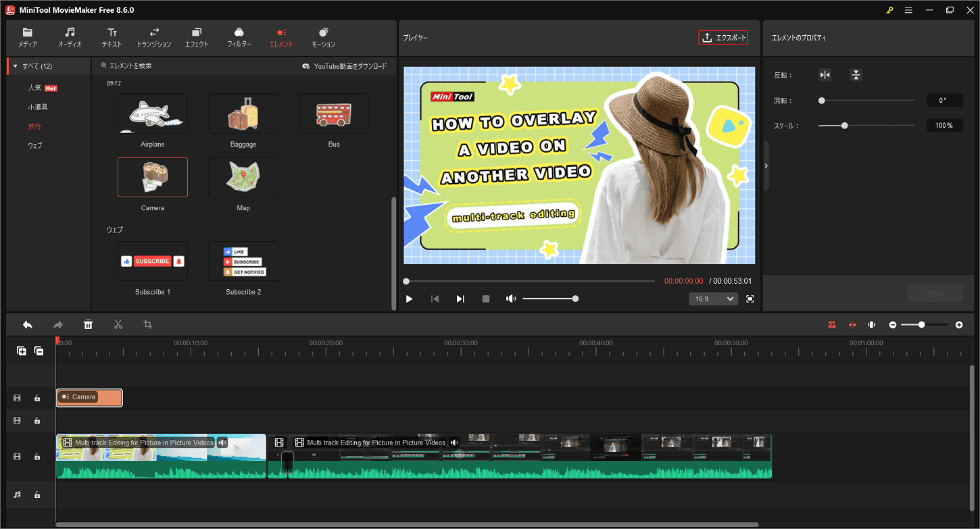Screen dimensions: 980x529
Task: Flip the Camera element vertically
Action: (x=856, y=74)
